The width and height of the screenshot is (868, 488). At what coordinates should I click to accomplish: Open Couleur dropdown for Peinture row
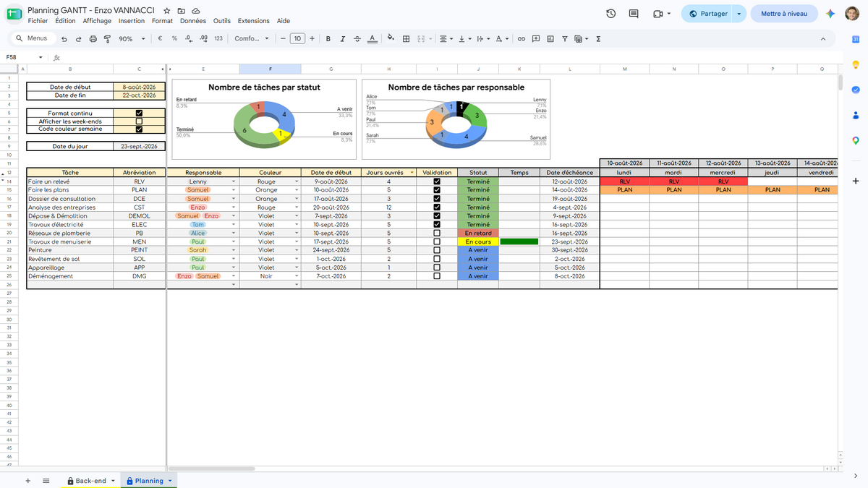coord(297,250)
